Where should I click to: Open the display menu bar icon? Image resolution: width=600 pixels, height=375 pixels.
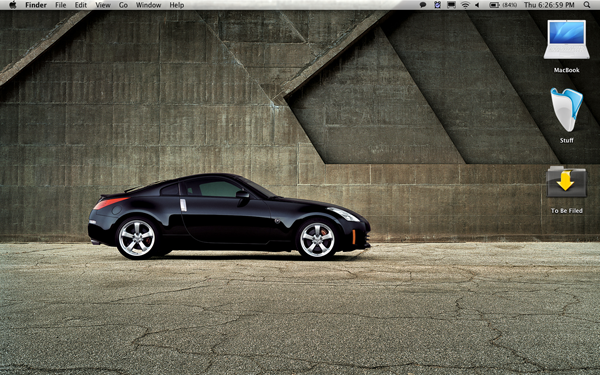coord(452,5)
